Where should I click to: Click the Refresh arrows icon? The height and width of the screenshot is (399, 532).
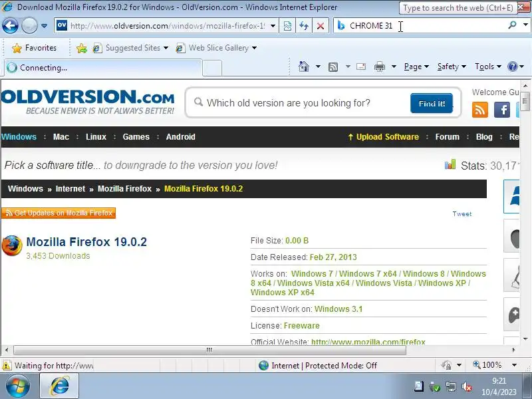coord(304,26)
